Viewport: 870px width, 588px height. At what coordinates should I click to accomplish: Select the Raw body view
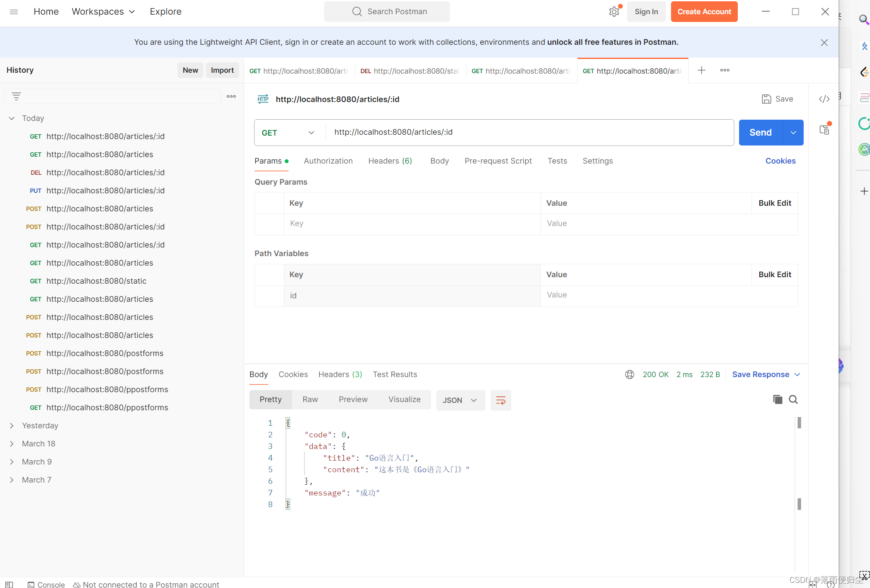310,399
